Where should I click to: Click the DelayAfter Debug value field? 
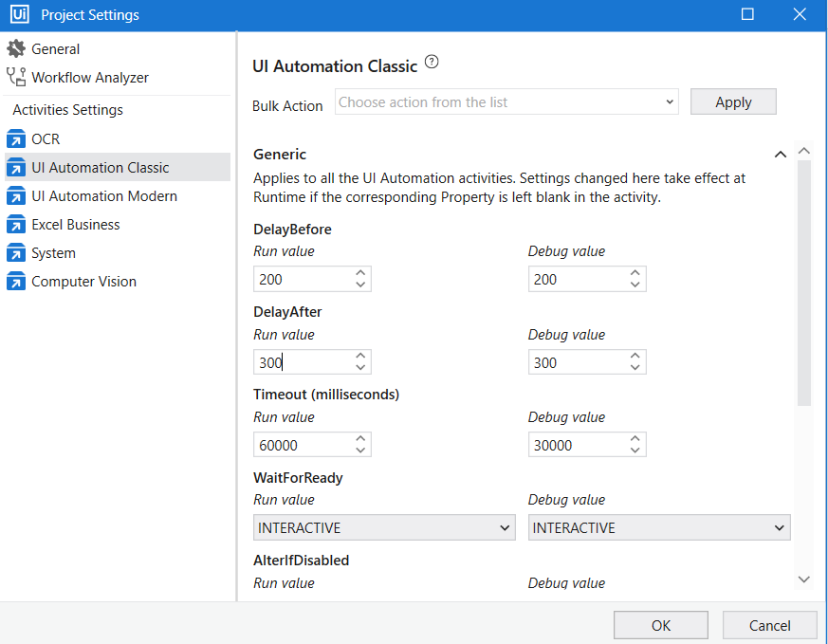pyautogui.click(x=575, y=362)
